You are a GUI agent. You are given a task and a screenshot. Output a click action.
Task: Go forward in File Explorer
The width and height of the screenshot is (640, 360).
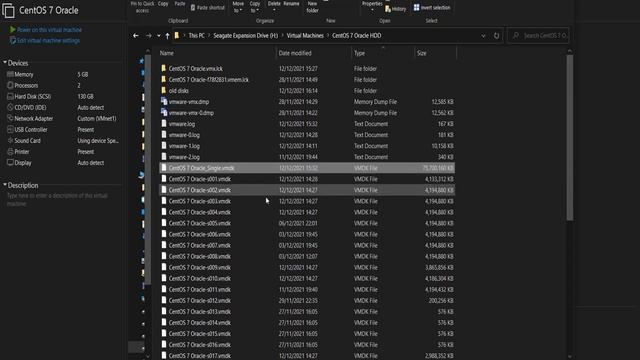click(149, 36)
